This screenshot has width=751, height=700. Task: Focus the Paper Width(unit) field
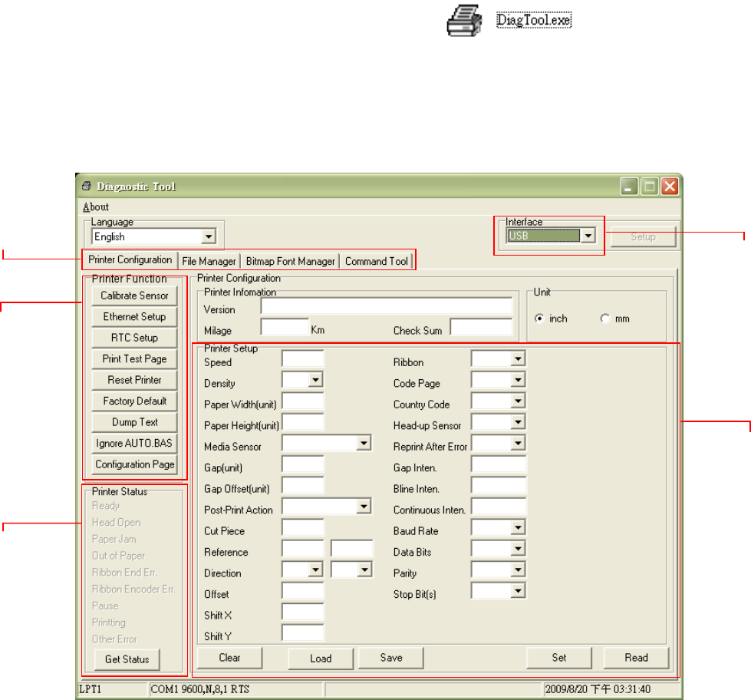tap(303, 401)
